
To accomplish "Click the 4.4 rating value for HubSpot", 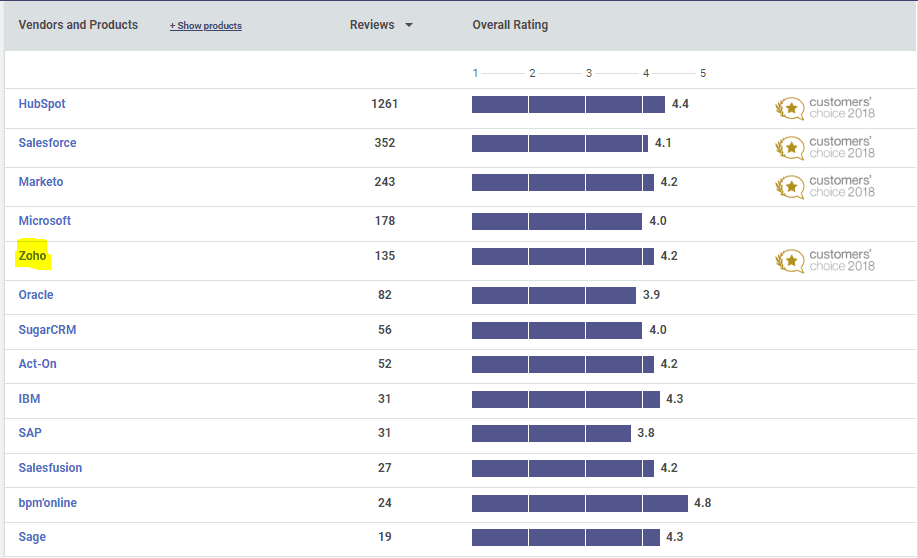I will click(680, 104).
